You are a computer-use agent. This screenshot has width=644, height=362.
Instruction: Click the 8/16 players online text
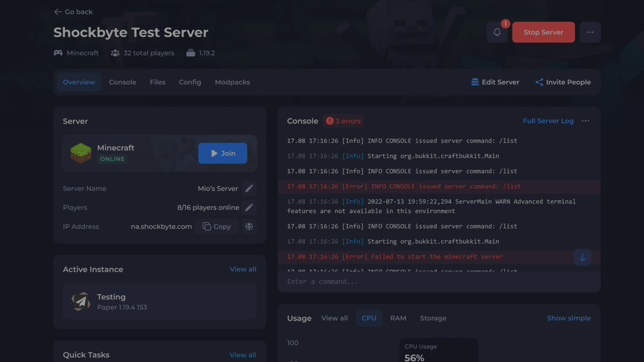coord(208,208)
